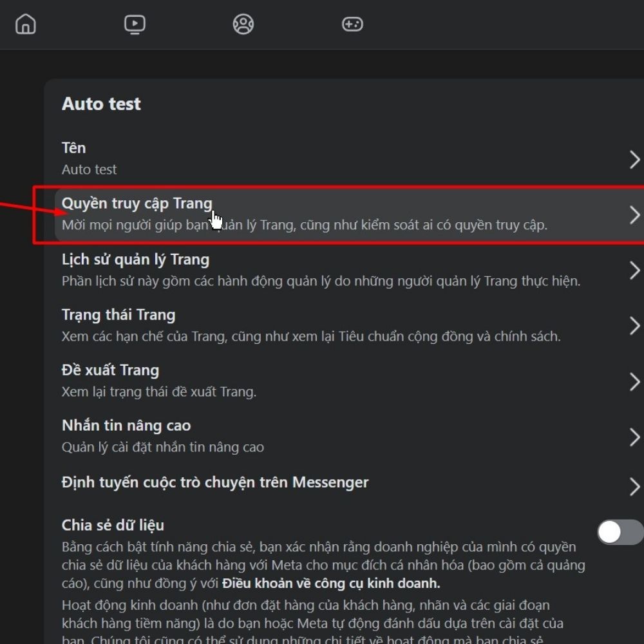The image size is (644, 644).
Task: Click chevron arrow beside Tên row
Action: [634, 159]
